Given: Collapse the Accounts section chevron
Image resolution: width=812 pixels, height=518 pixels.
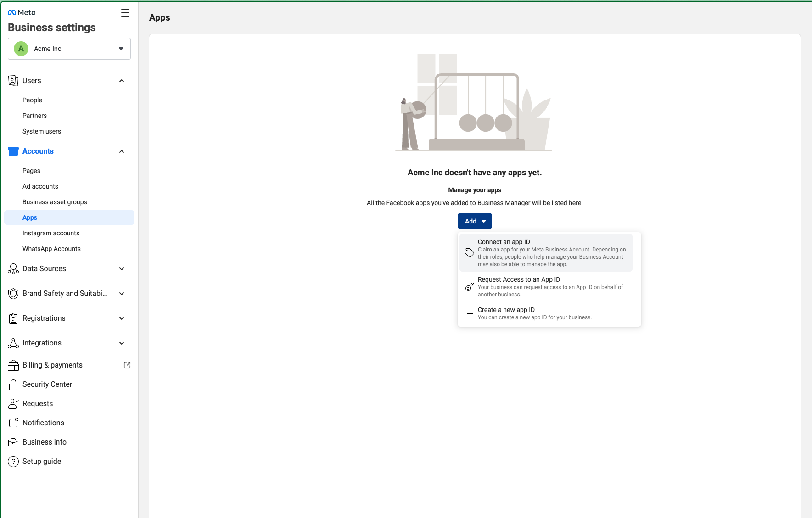Looking at the screenshot, I should coord(122,151).
